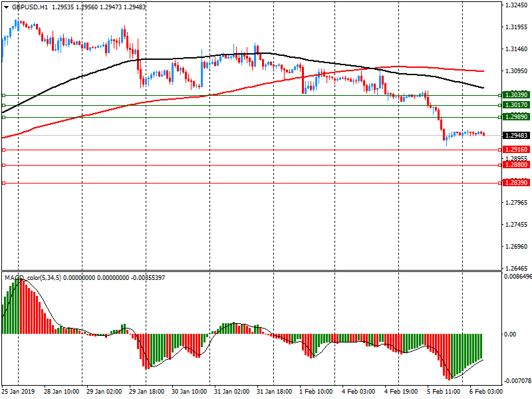532x399 pixels.
Task: Click the red 1.29160 price label
Action: (516, 150)
